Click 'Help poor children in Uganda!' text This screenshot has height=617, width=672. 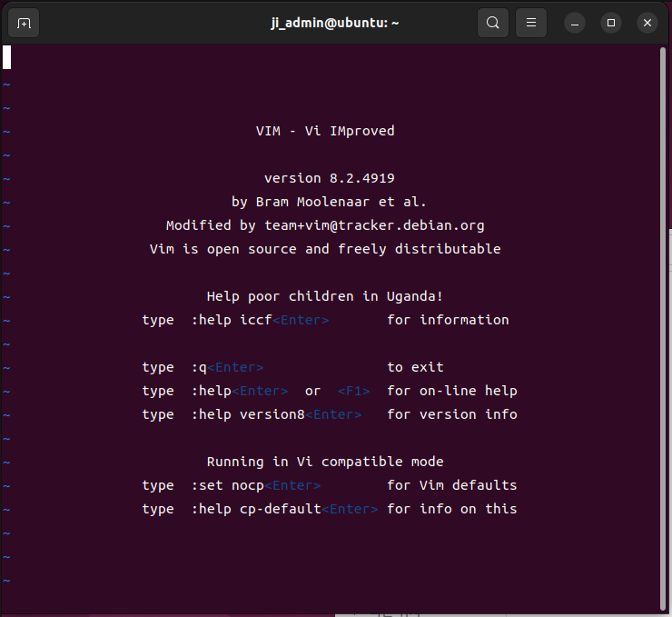coord(325,296)
